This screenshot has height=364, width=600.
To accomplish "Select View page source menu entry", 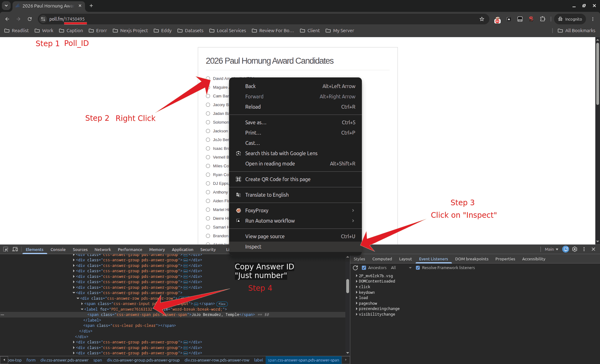I will tap(295, 236).
